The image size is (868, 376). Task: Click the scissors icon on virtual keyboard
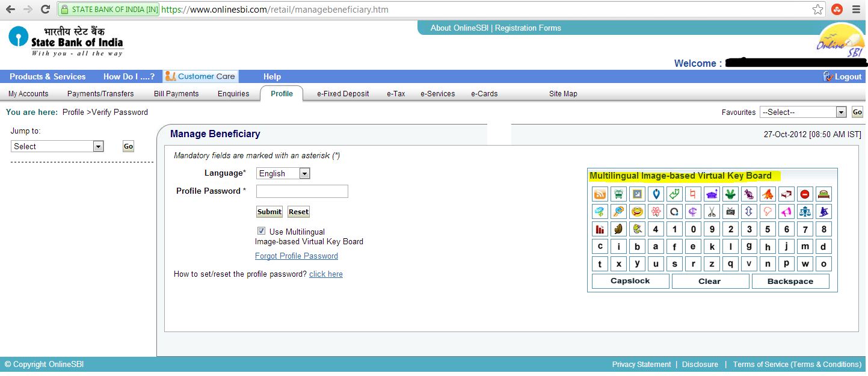[712, 211]
